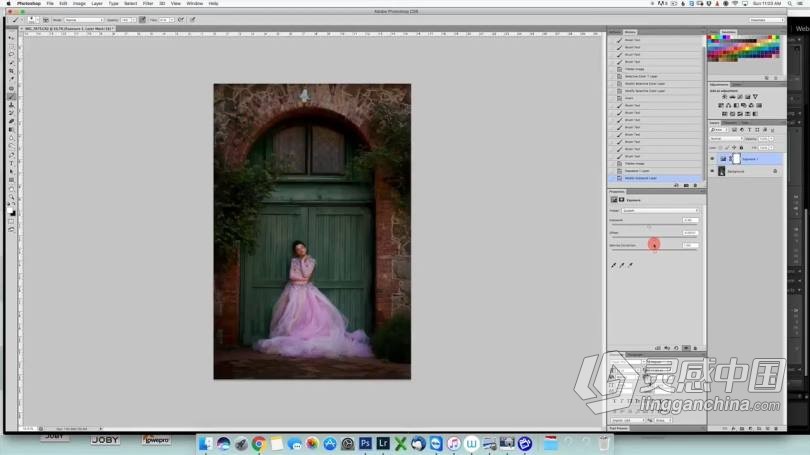
Task: Select the Move tool
Action: point(11,38)
